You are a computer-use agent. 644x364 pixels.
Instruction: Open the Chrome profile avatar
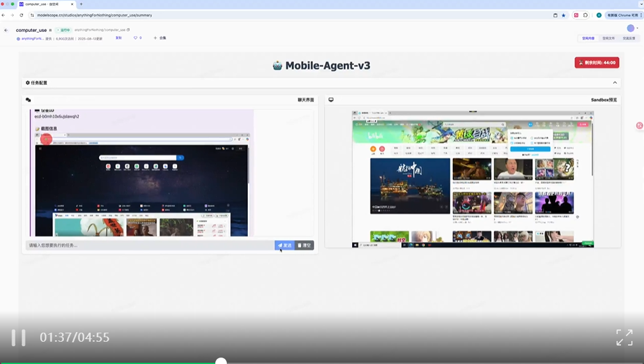(599, 15)
